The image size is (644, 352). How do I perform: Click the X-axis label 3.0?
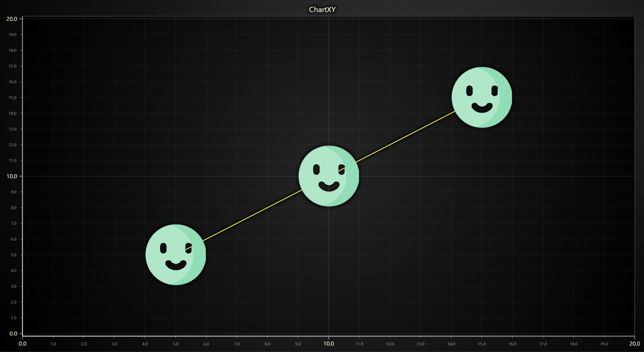tap(114, 344)
